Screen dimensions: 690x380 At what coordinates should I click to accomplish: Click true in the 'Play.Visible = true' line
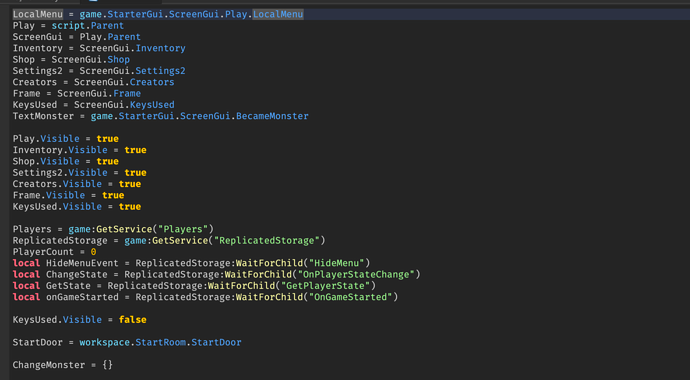click(x=107, y=139)
